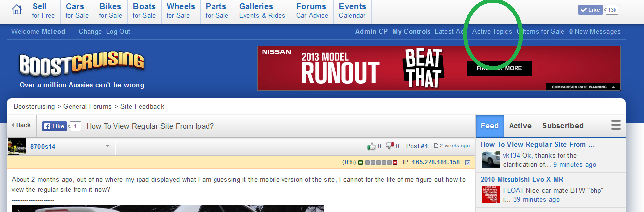Switch to the Feed tab
Screen dimensions: 644x212
pyautogui.click(x=490, y=126)
